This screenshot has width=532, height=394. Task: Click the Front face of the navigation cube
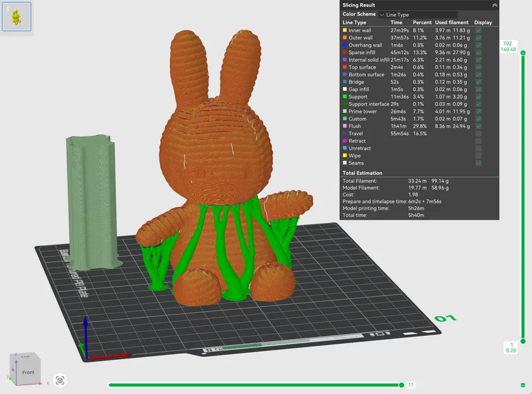[28, 373]
